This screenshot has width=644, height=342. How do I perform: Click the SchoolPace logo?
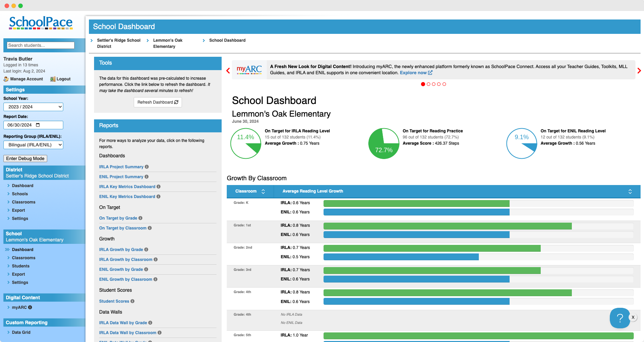pyautogui.click(x=41, y=23)
